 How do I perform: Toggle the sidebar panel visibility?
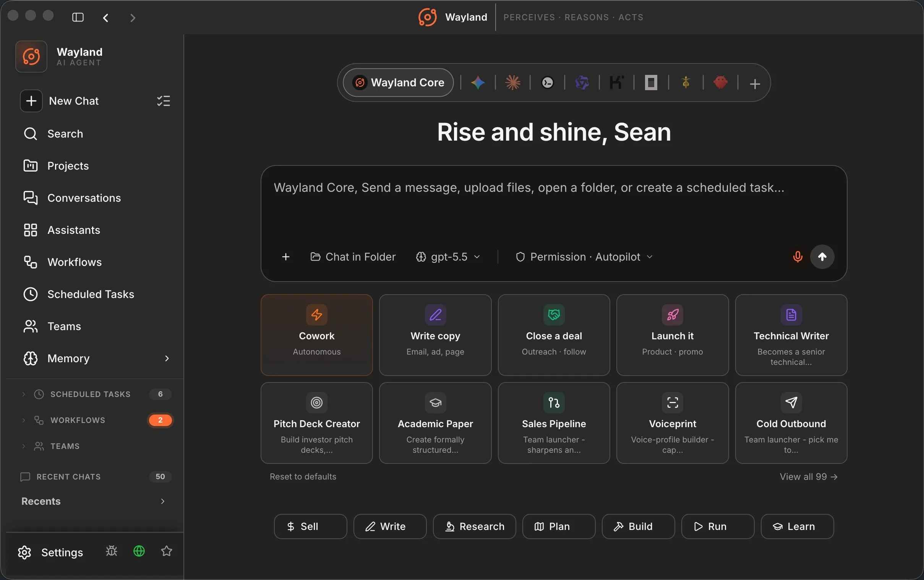coord(78,17)
